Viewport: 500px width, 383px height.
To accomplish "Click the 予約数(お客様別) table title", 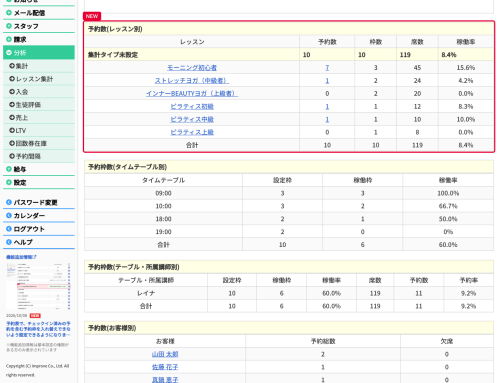I will pyautogui.click(x=112, y=328).
